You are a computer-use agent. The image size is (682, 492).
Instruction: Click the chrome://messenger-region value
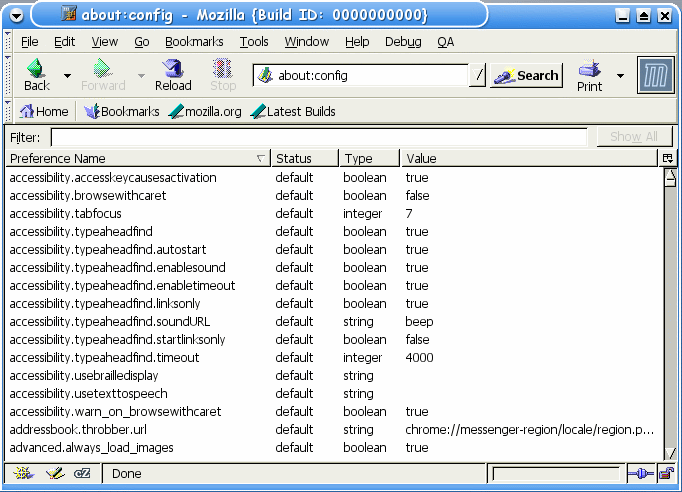[529, 430]
